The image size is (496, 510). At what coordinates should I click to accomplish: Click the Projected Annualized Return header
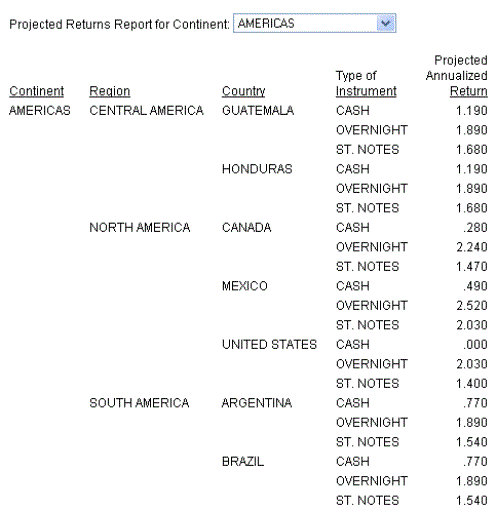pyautogui.click(x=457, y=76)
